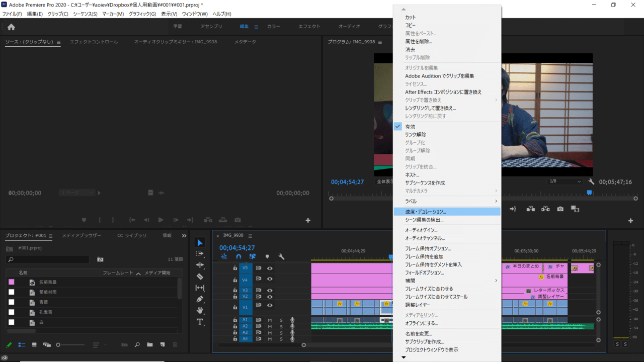Select the Slip tool

point(200,288)
